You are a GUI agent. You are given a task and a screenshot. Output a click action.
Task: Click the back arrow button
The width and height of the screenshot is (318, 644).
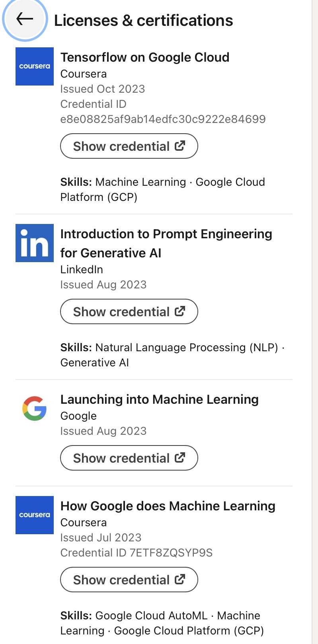[x=25, y=19]
